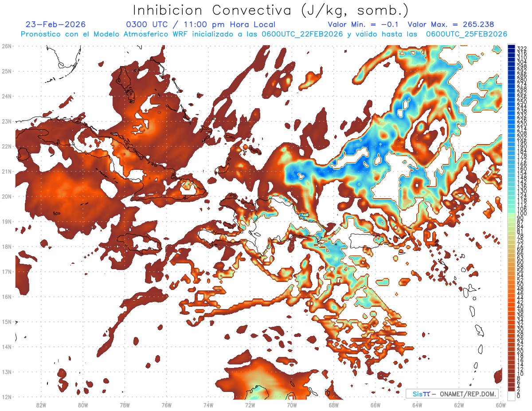Click the 16N latitude label
Image resolution: width=532 pixels, height=411 pixels.
(6, 297)
